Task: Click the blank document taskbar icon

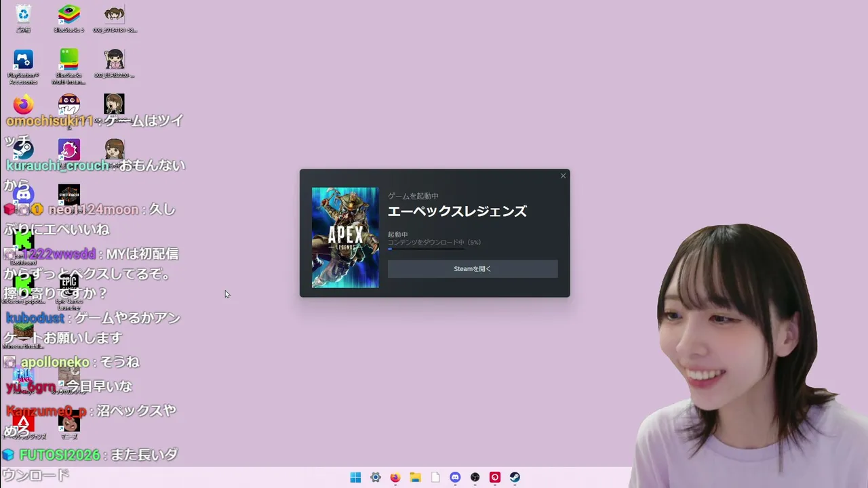Action: (x=435, y=477)
